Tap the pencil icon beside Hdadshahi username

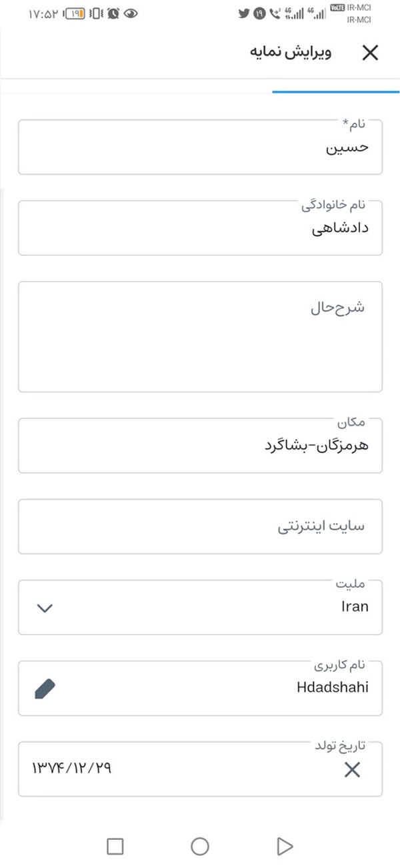[x=45, y=688]
